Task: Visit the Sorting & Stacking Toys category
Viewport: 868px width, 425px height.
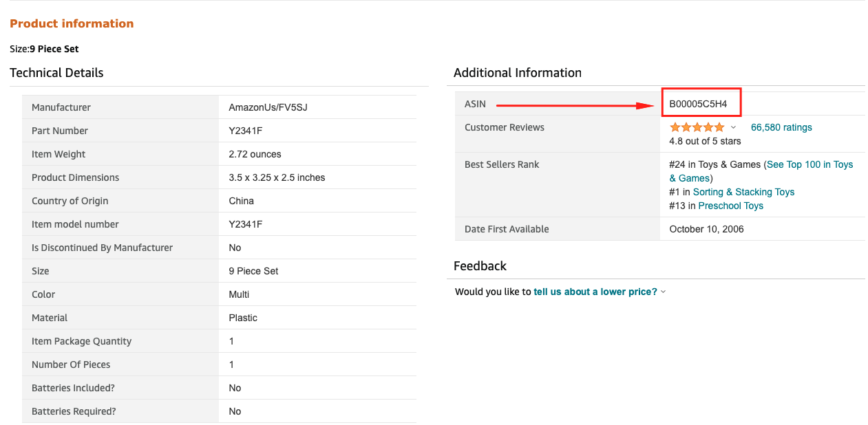Action: click(x=743, y=192)
